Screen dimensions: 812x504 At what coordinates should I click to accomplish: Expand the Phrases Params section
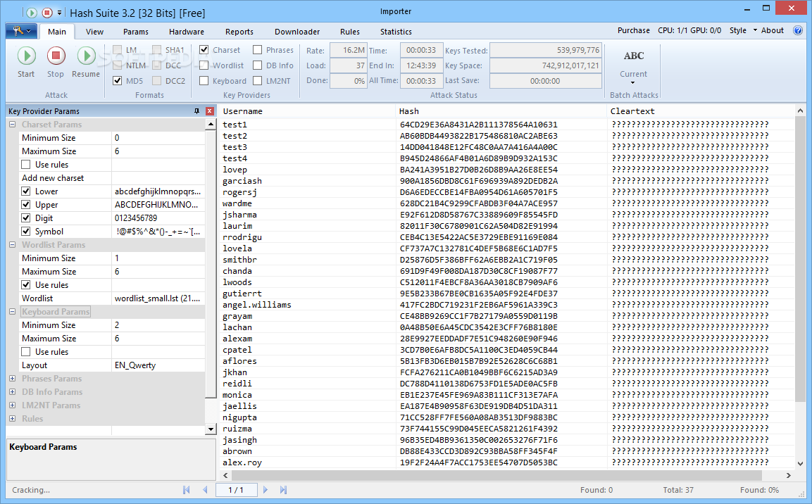pos(13,379)
